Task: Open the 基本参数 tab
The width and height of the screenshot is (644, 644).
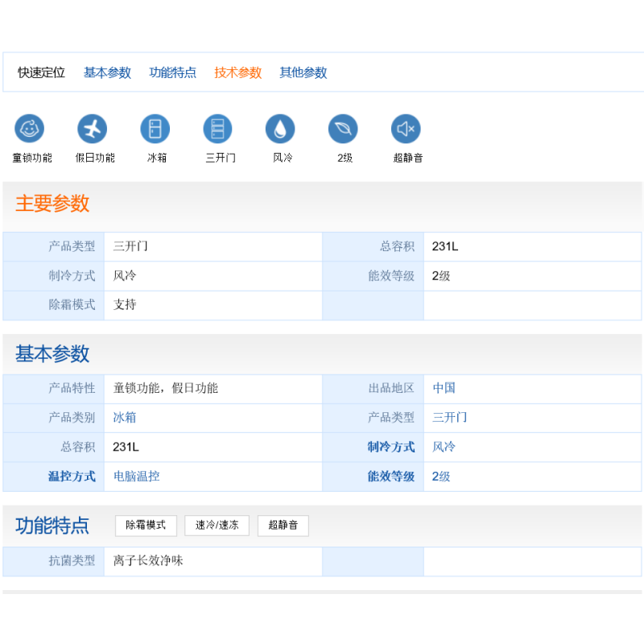Action: pyautogui.click(x=107, y=72)
